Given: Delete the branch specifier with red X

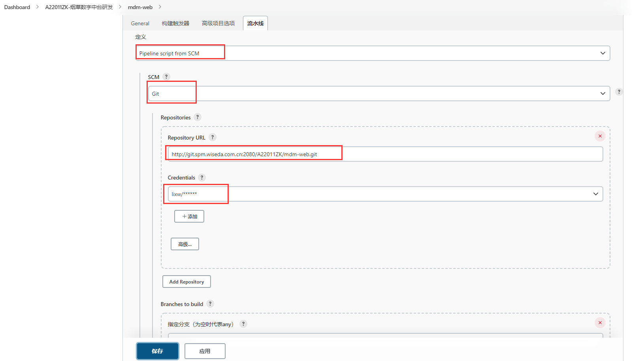Looking at the screenshot, I should [x=600, y=323].
